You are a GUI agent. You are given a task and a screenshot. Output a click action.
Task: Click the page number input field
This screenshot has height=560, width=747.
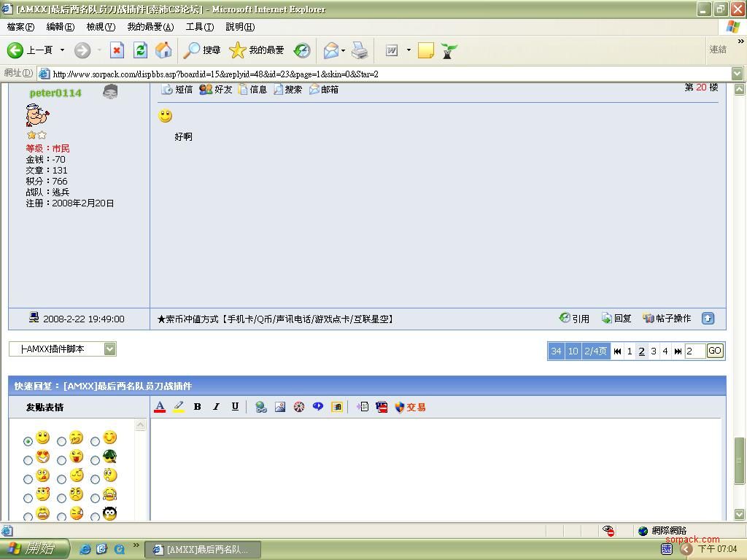point(694,351)
